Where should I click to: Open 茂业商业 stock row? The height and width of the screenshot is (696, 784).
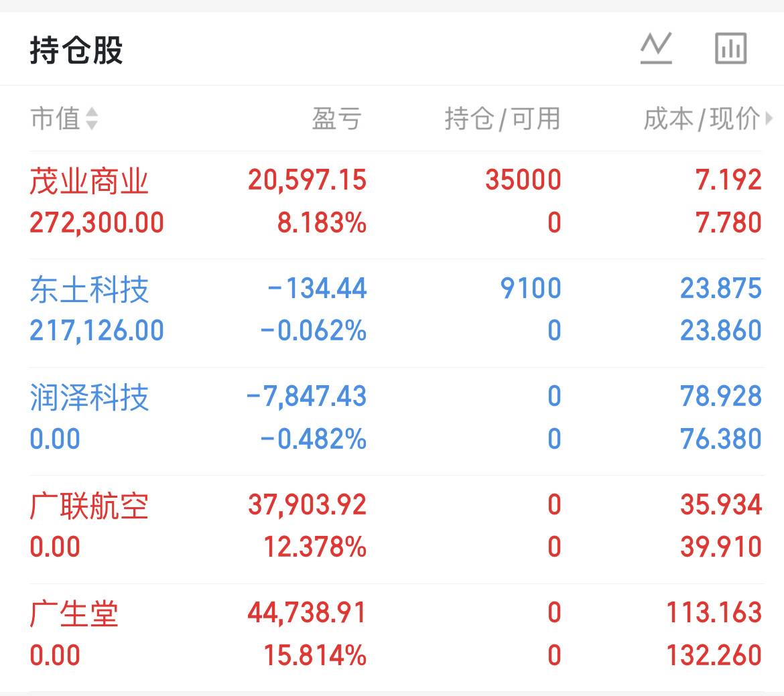[x=88, y=182]
